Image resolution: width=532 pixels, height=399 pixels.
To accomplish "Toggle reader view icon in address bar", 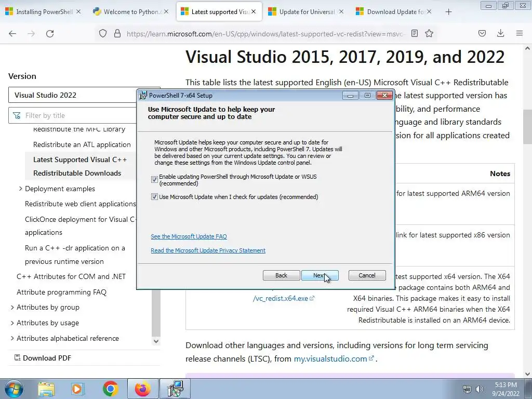I will coord(414,33).
